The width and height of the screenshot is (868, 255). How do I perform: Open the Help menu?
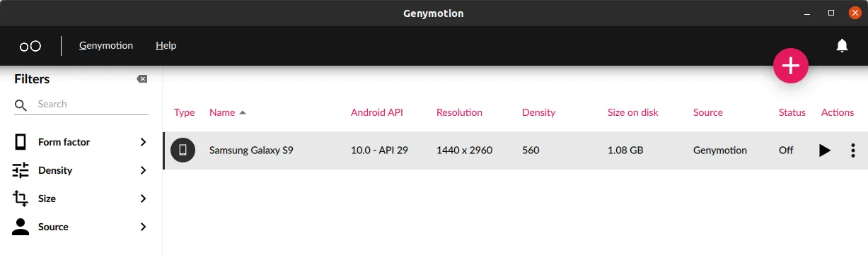166,45
